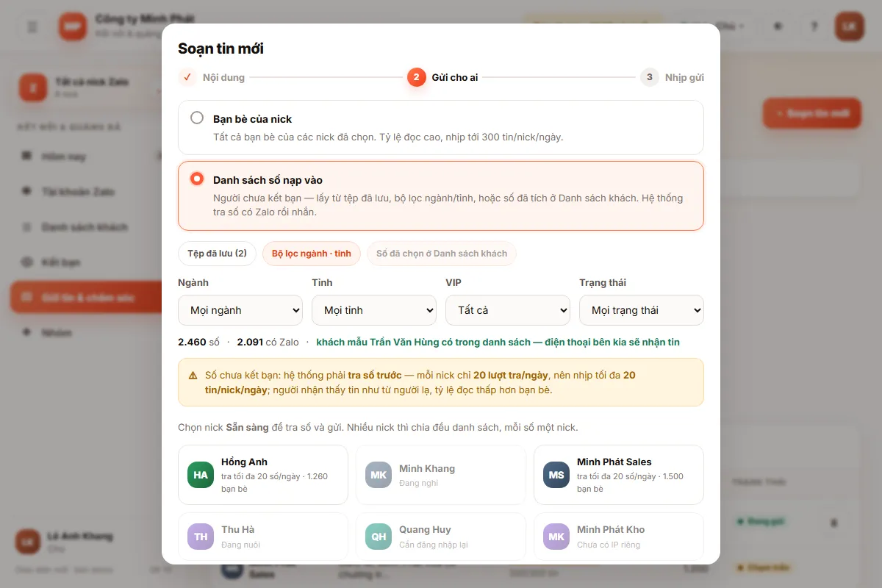Pick the Minh Phát Sales nick by its MS avatar
Image resolution: width=882 pixels, height=588 pixels.
556,475
